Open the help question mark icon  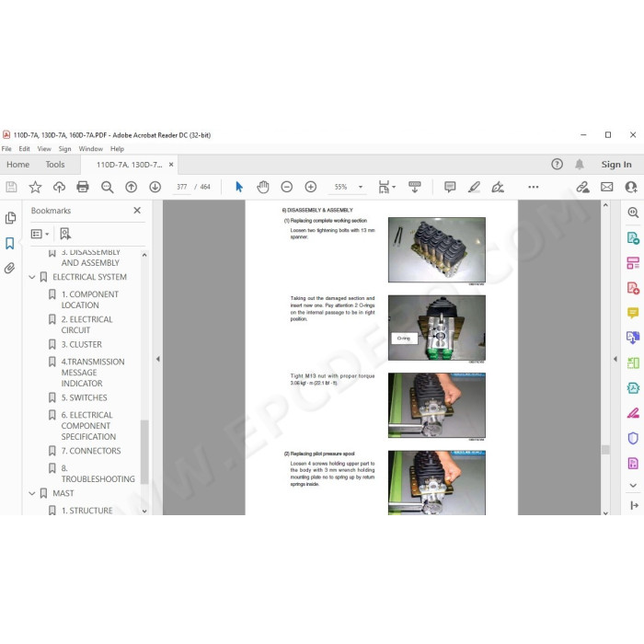557,165
